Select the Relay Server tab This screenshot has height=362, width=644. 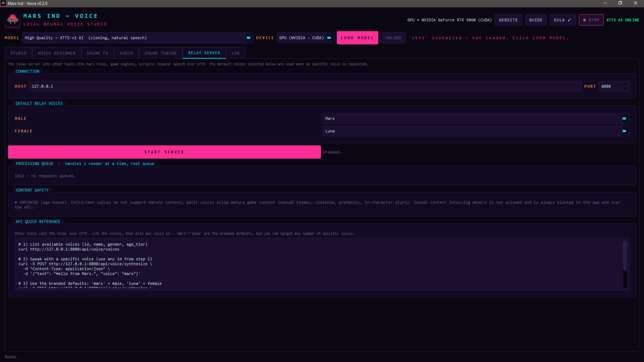point(204,53)
